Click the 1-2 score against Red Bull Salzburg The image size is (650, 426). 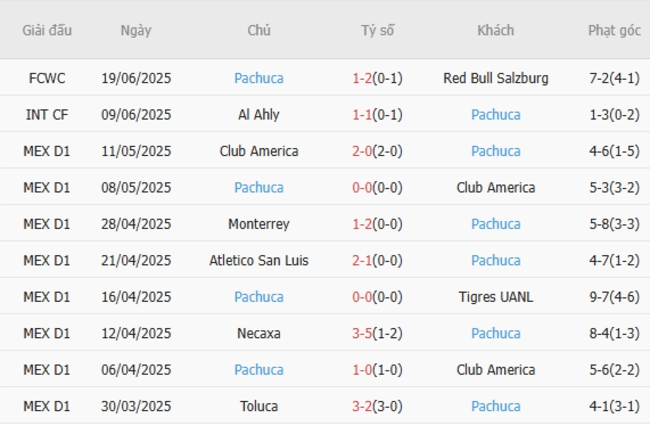click(x=362, y=78)
